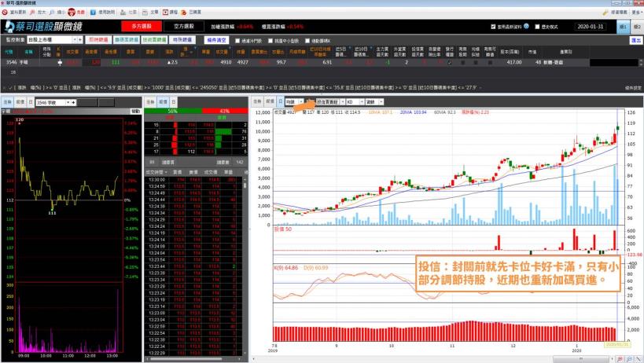Open the 文章 articles icon
This screenshot has height=363, width=644.
point(145,13)
